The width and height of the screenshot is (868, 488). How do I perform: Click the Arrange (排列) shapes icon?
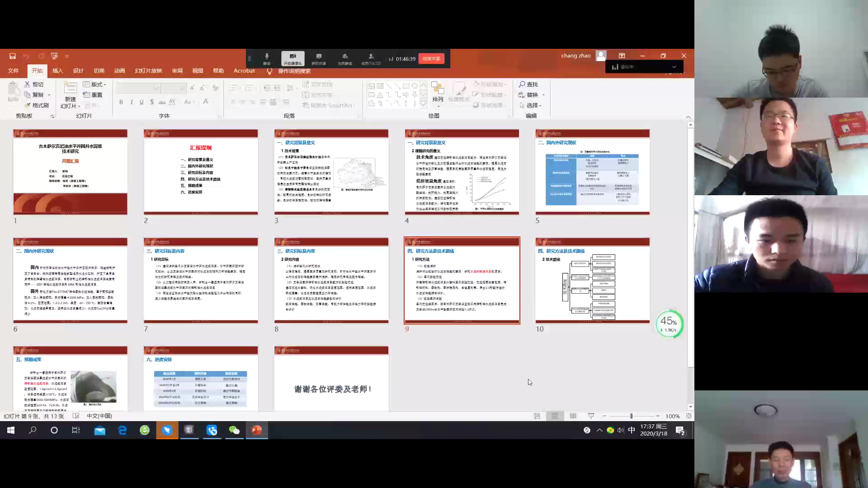[x=437, y=88]
